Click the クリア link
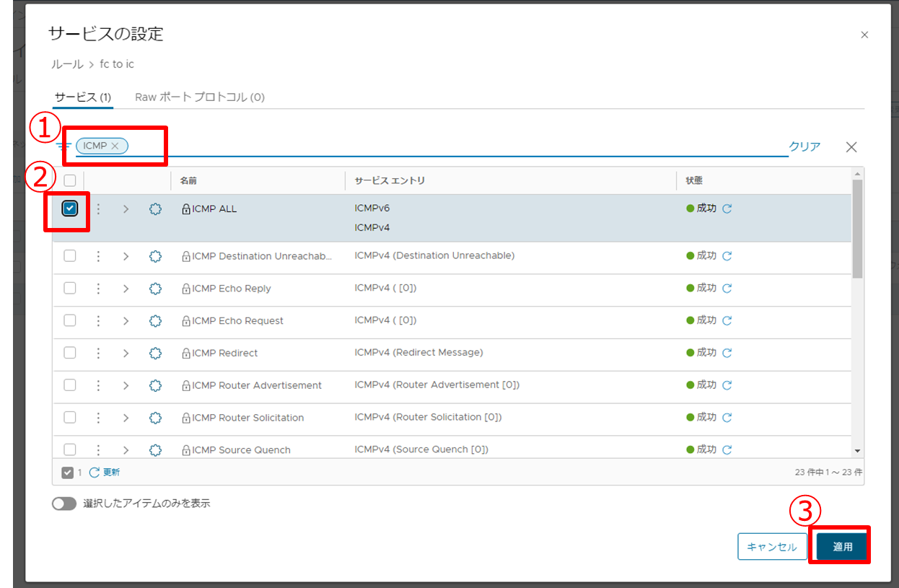This screenshot has width=899, height=588. (x=804, y=146)
